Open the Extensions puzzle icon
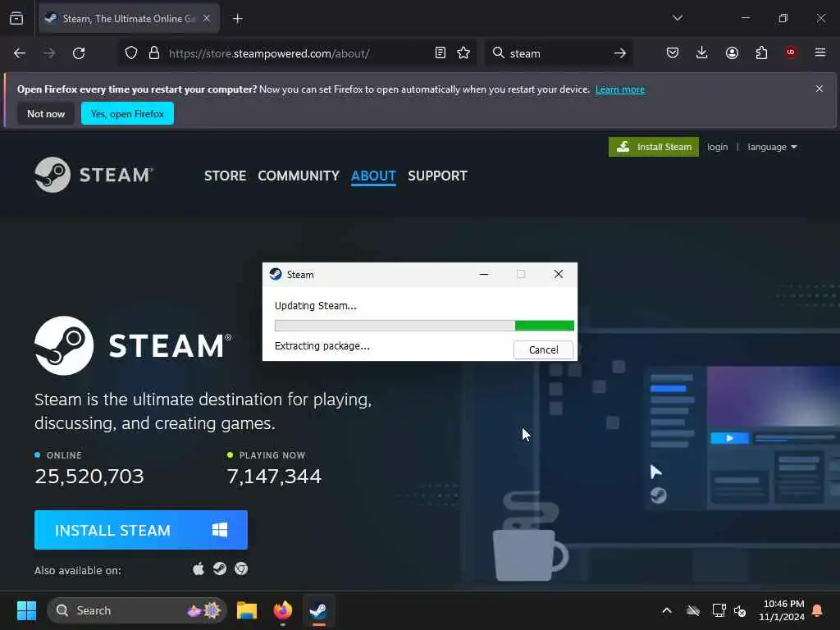This screenshot has height=630, width=840. 761,52
